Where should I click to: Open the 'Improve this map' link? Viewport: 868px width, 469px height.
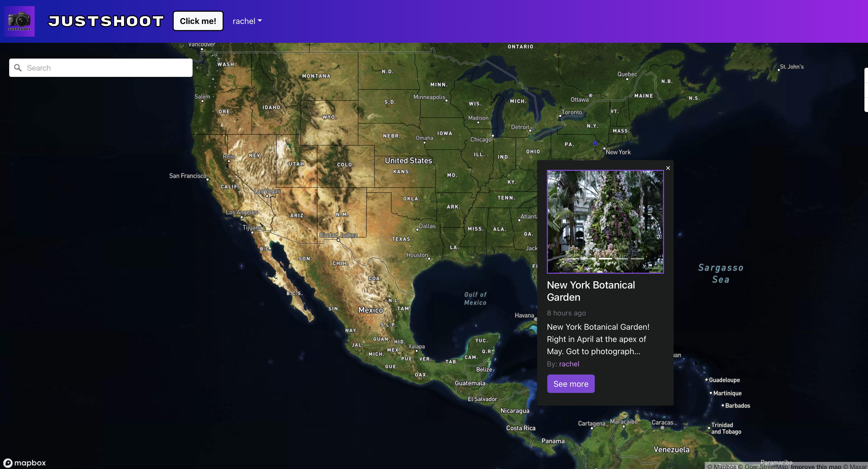tap(816, 466)
